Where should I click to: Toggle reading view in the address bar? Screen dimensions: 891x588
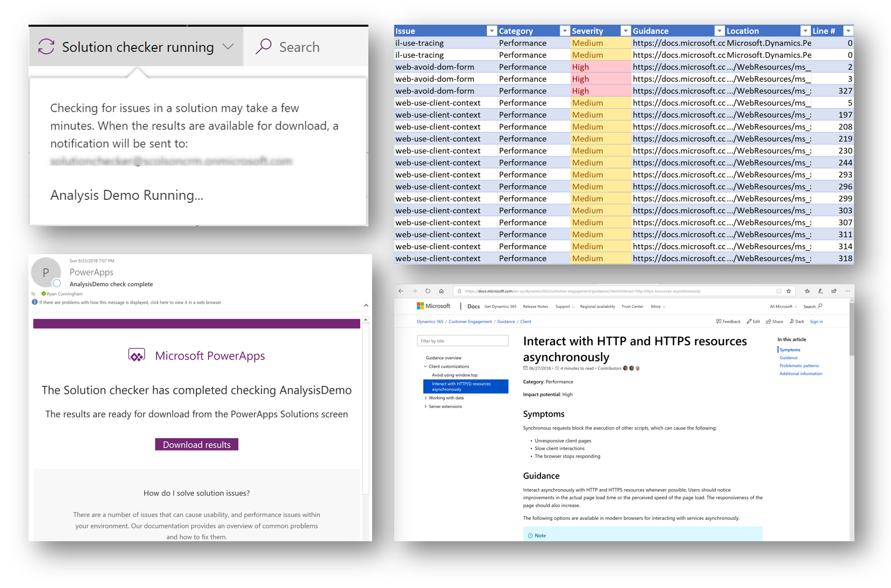click(x=778, y=290)
